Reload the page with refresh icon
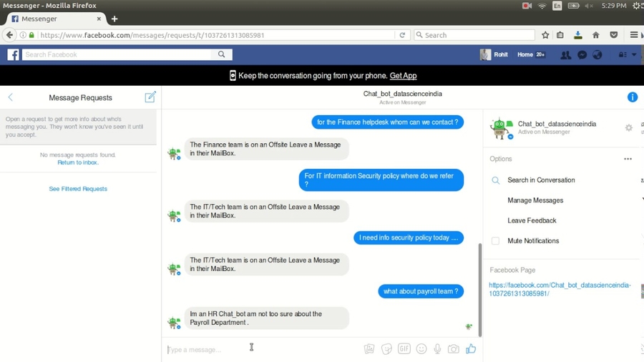644x362 pixels. pos(402,35)
